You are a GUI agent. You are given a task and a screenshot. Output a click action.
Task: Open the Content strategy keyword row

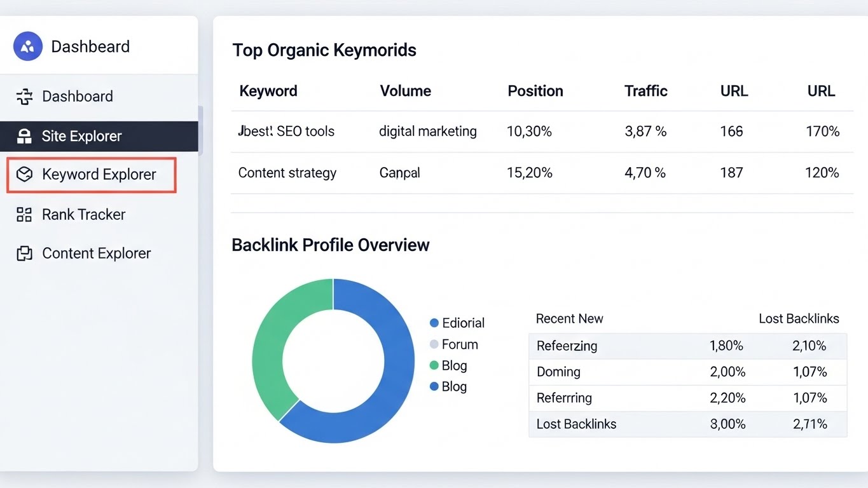point(287,173)
